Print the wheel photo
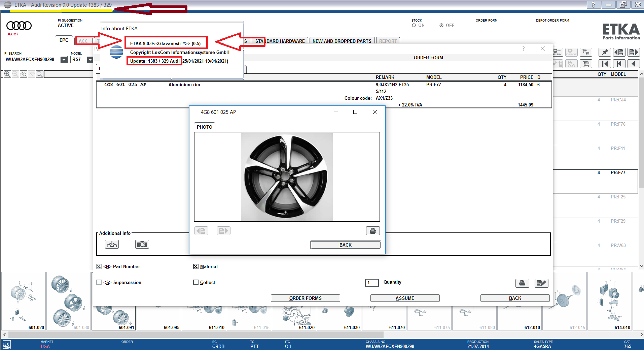 [373, 231]
